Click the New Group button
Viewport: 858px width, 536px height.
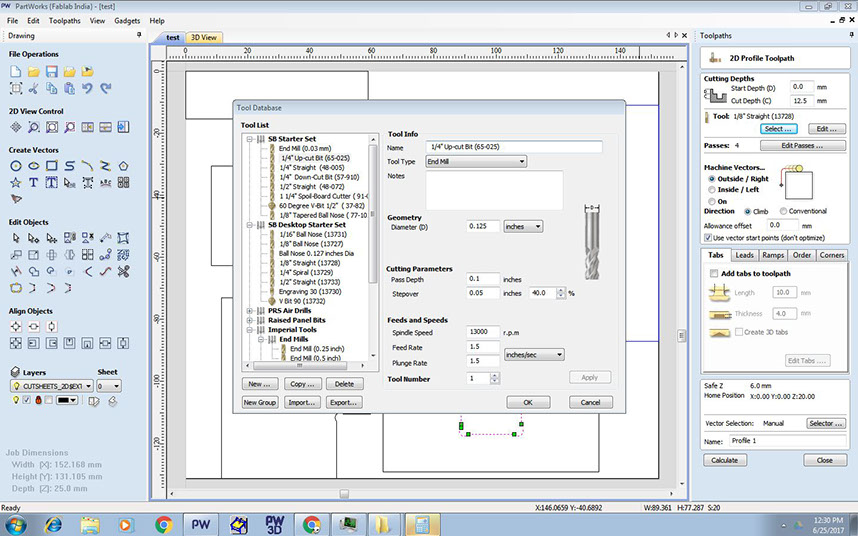tap(260, 402)
